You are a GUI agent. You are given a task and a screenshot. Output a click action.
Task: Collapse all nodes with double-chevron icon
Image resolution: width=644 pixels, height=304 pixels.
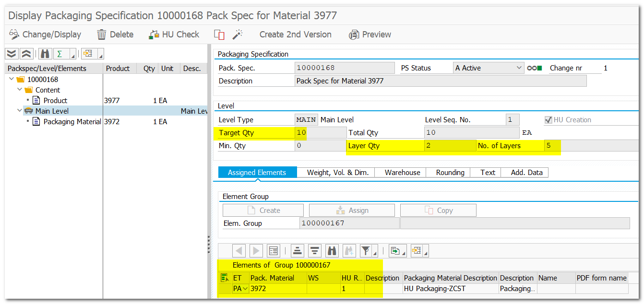click(26, 53)
